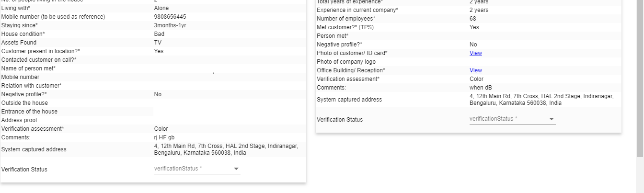Open View link for Office Building/Reception
The image size is (644, 193).
(475, 70)
